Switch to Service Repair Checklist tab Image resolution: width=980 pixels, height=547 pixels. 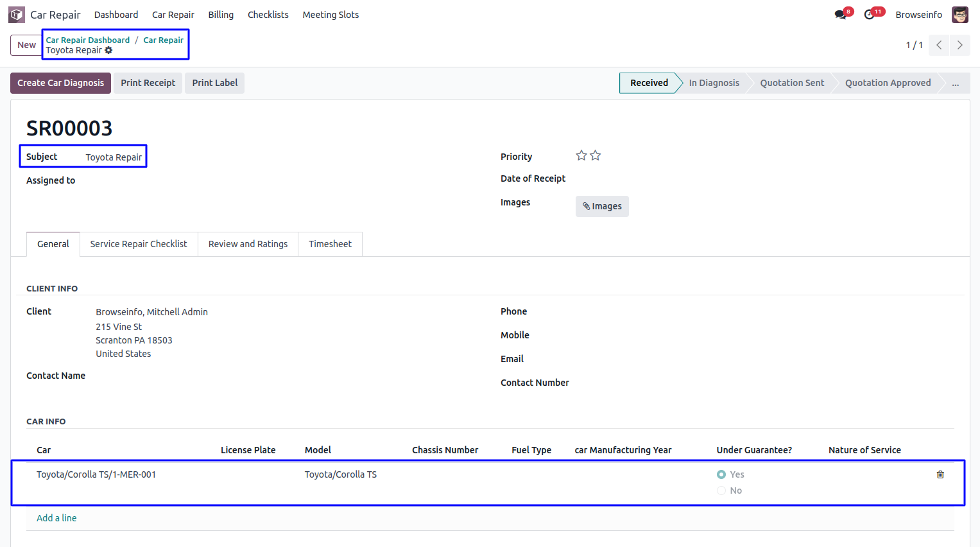coord(139,244)
